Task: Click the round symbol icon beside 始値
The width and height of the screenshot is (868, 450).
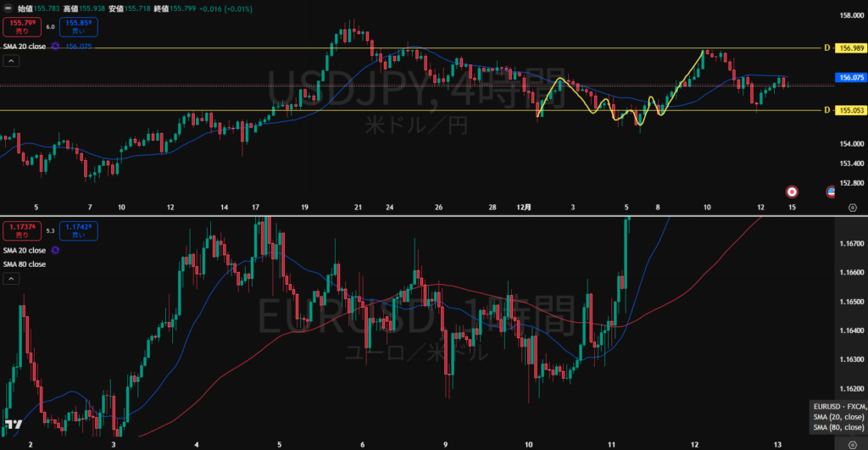Action: [9, 8]
